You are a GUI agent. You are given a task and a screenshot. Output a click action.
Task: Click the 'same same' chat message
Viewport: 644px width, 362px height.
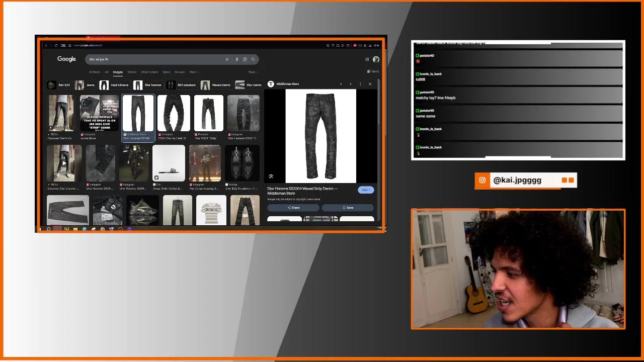(x=426, y=116)
